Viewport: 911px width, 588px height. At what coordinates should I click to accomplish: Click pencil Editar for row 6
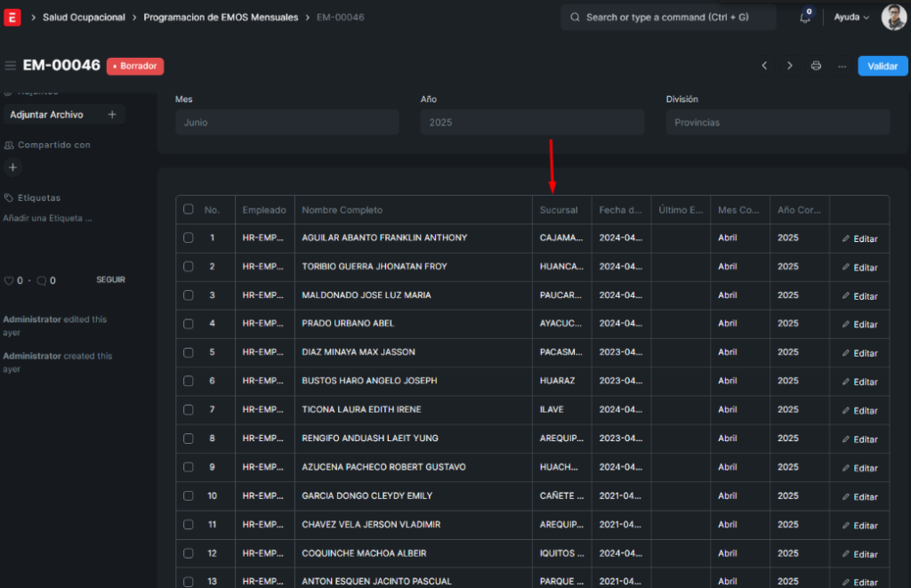(x=859, y=383)
